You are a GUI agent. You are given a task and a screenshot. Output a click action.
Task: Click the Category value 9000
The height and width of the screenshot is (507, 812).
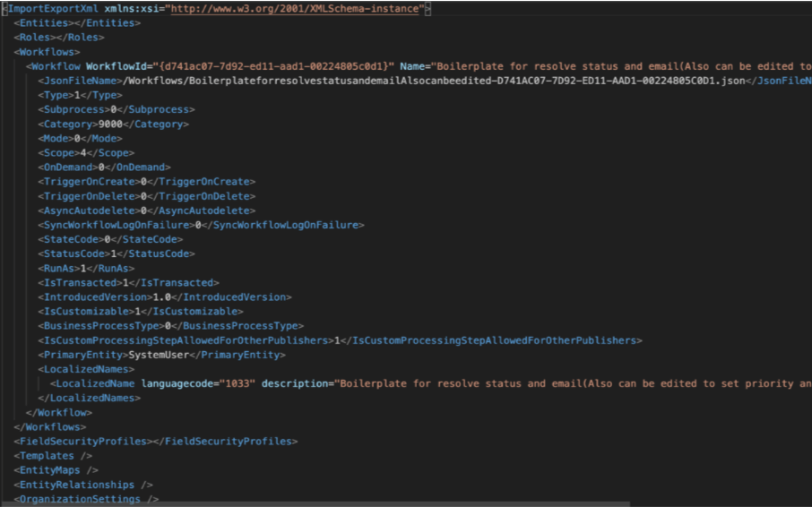tap(110, 125)
